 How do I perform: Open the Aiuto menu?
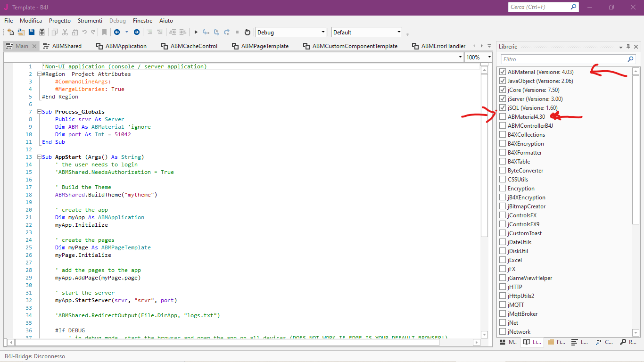[x=166, y=21]
